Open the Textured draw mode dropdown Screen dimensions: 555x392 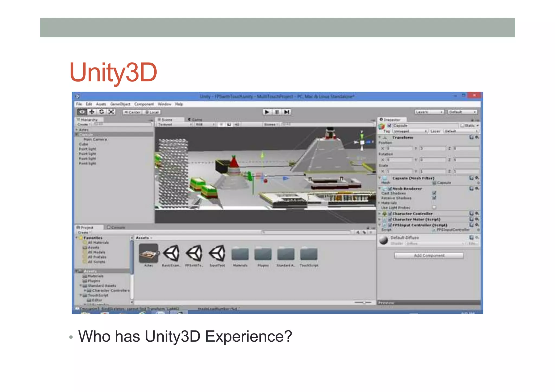[175, 125]
